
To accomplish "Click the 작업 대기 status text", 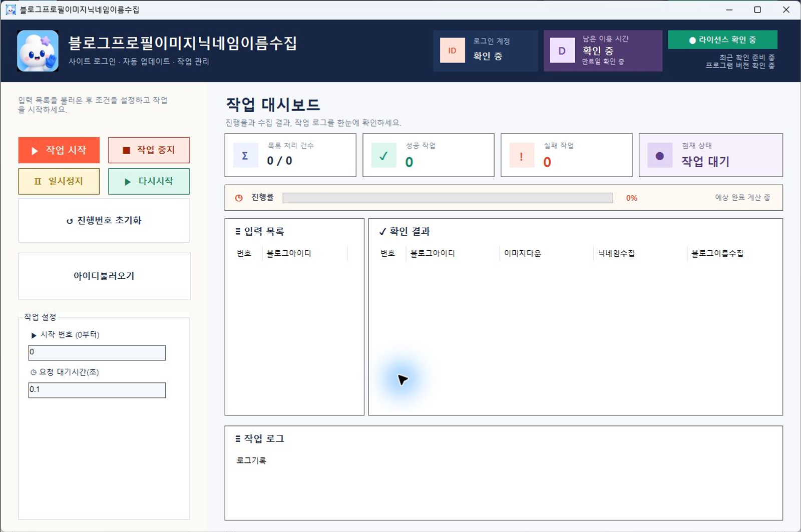I will tap(705, 161).
